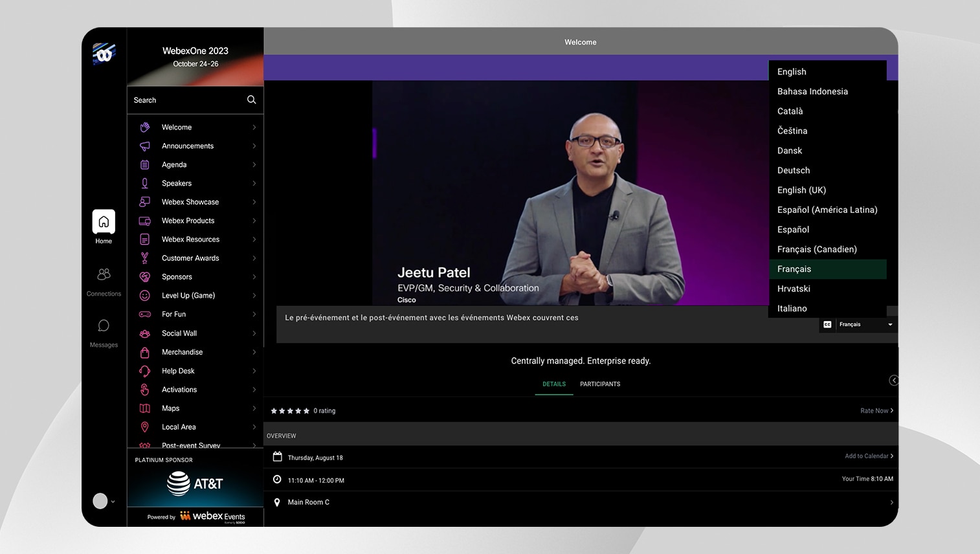Open the Webex Showcase menu item
This screenshot has width=980, height=554.
coord(195,202)
